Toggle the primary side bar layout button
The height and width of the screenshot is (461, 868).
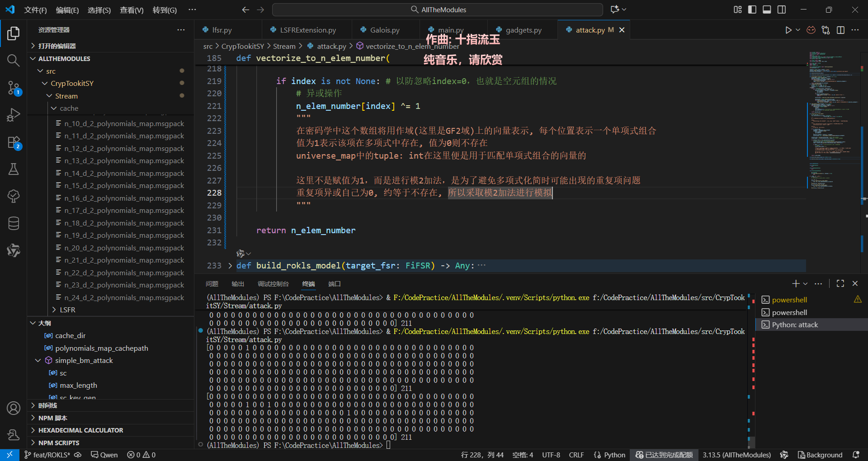click(x=752, y=9)
